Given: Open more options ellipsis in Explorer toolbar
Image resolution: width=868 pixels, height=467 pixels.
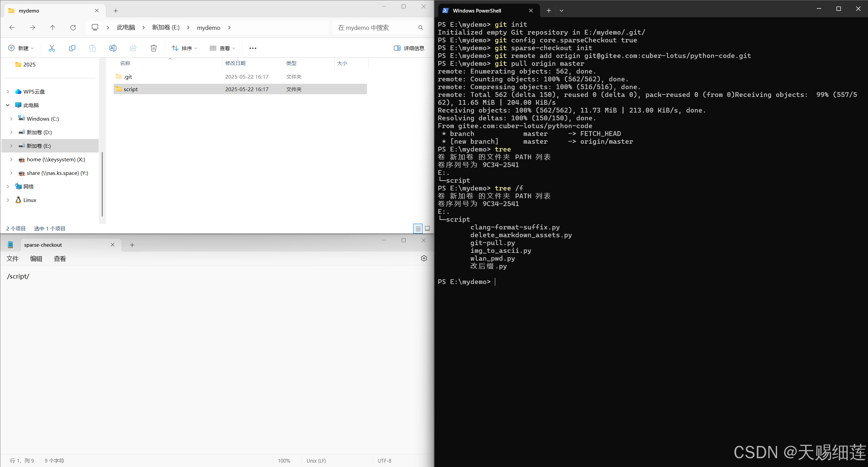Looking at the screenshot, I should tap(253, 48).
